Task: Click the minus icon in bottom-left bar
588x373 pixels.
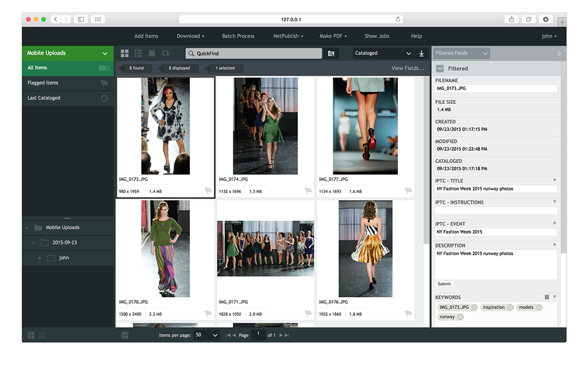Action: point(42,335)
